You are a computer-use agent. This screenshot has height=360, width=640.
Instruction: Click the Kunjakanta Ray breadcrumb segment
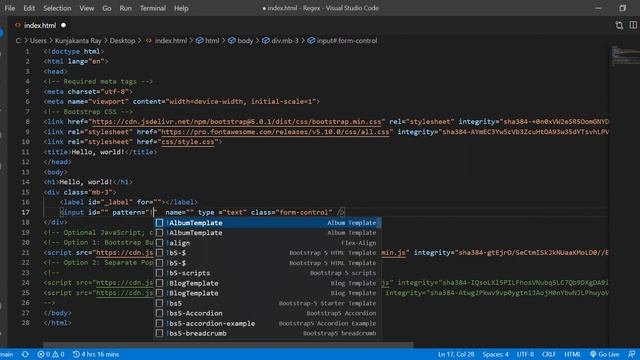tap(78, 41)
